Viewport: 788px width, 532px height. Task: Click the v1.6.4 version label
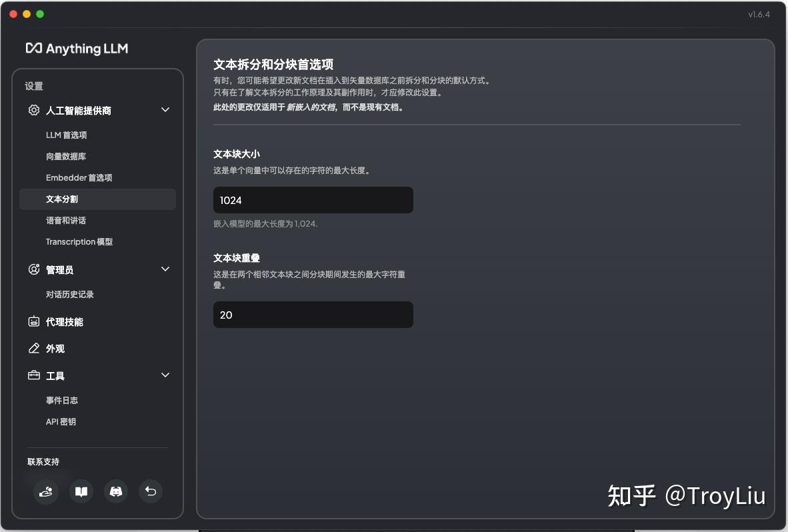coord(759,15)
